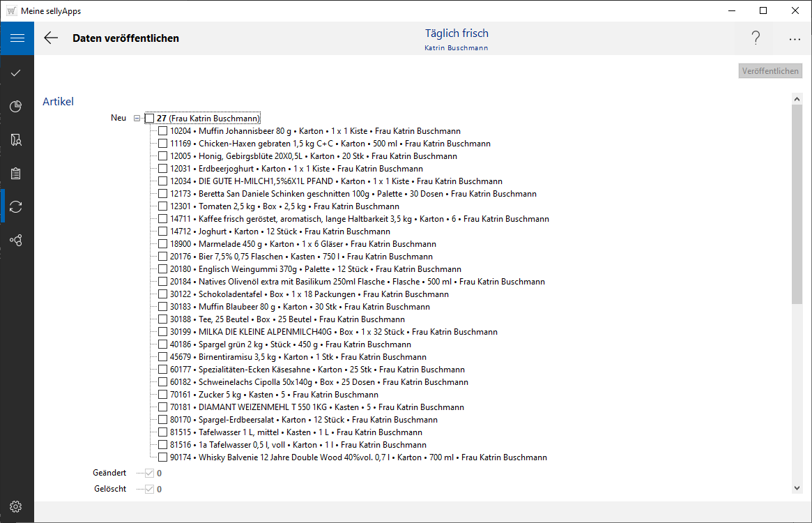This screenshot has width=812, height=523.
Task: Check the Muffin Johannisbeer 80 g article
Action: (162, 131)
